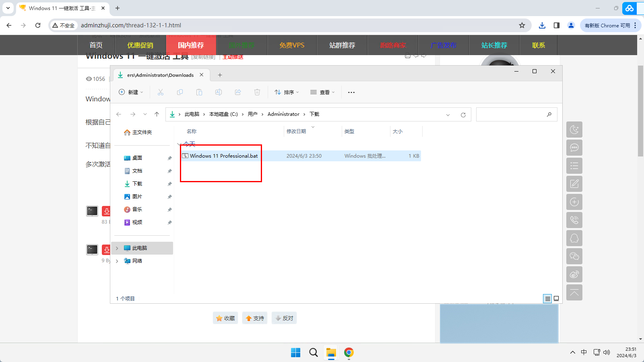
Task: Select the Windows 11 Professional.bat file
Action: (x=300, y=156)
